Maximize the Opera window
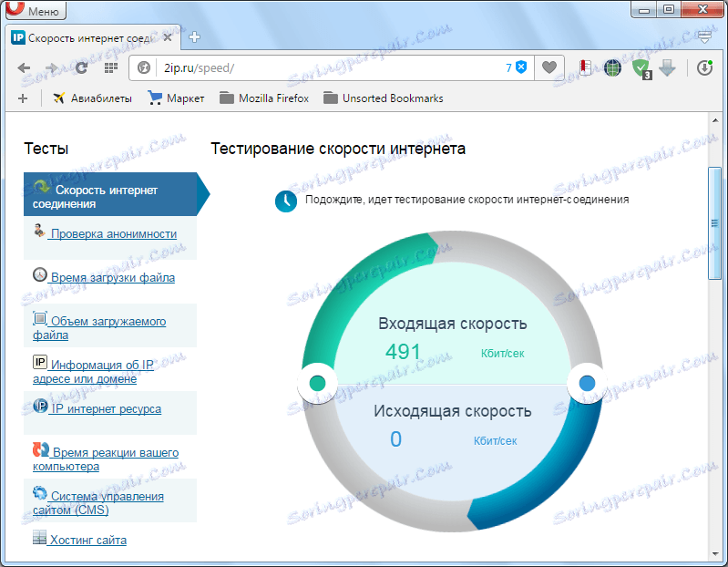This screenshot has height=567, width=728. point(669,10)
